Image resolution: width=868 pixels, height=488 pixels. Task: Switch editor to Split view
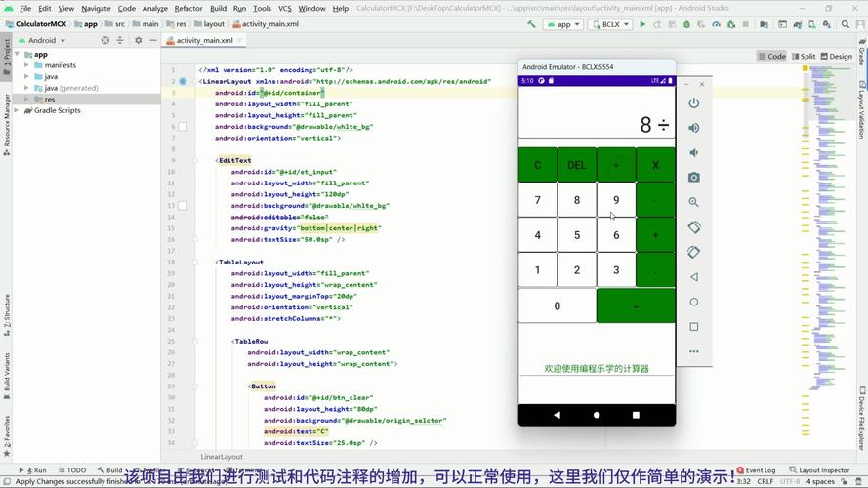click(x=804, y=56)
